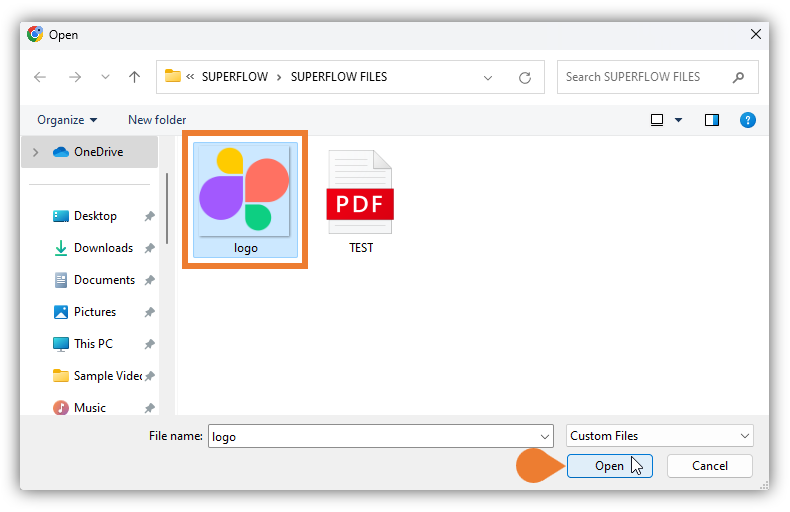790x512 pixels.
Task: Unpin Desktop using its pin icon
Action: pos(150,216)
